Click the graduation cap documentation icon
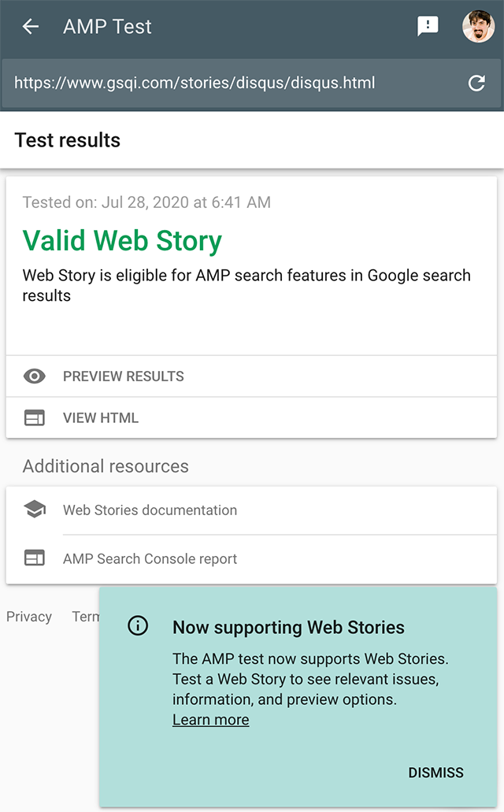Image resolution: width=504 pixels, height=812 pixels. pyautogui.click(x=35, y=510)
